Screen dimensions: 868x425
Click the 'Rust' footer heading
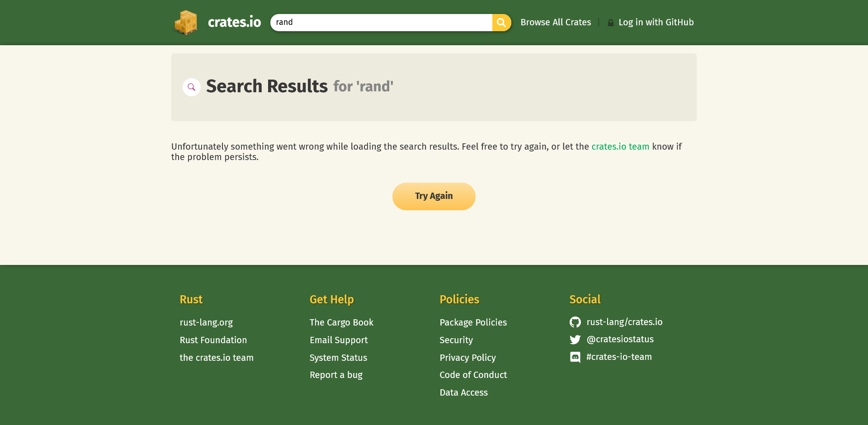(191, 299)
